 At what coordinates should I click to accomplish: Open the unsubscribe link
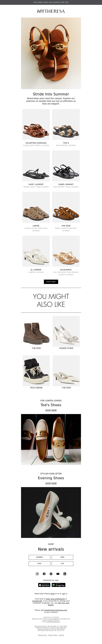37,601
